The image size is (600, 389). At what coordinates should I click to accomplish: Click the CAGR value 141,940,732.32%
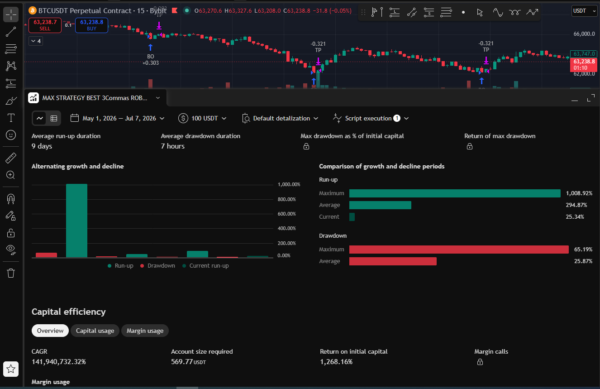pyautogui.click(x=59, y=362)
